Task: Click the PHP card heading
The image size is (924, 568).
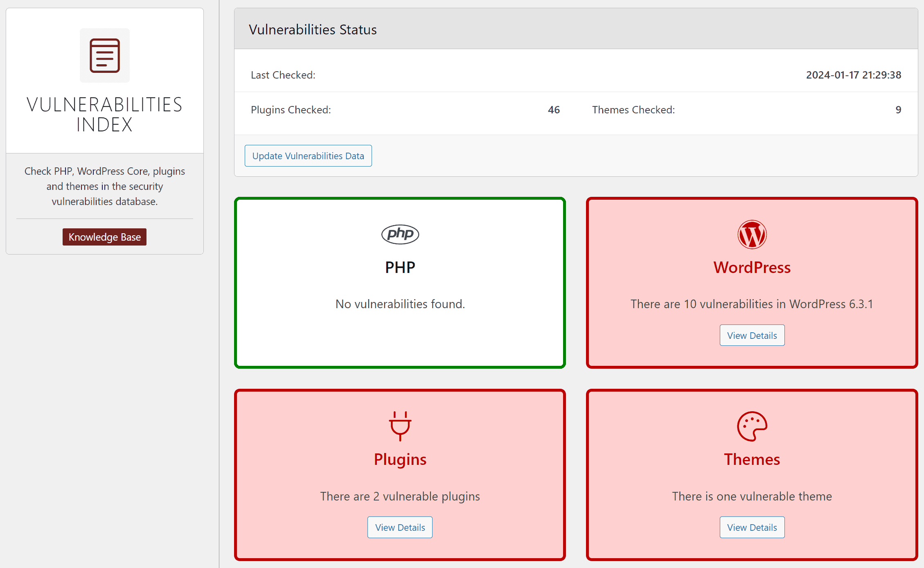Action: coord(400,267)
